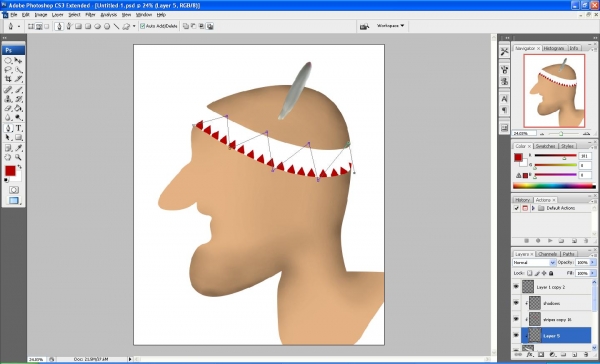
Task: Open shape geometry options arrow
Action: [x=134, y=26]
